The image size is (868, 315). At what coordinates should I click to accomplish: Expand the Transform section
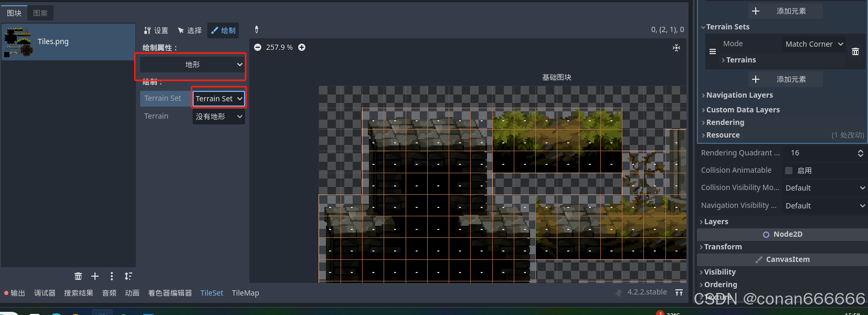[721, 247]
